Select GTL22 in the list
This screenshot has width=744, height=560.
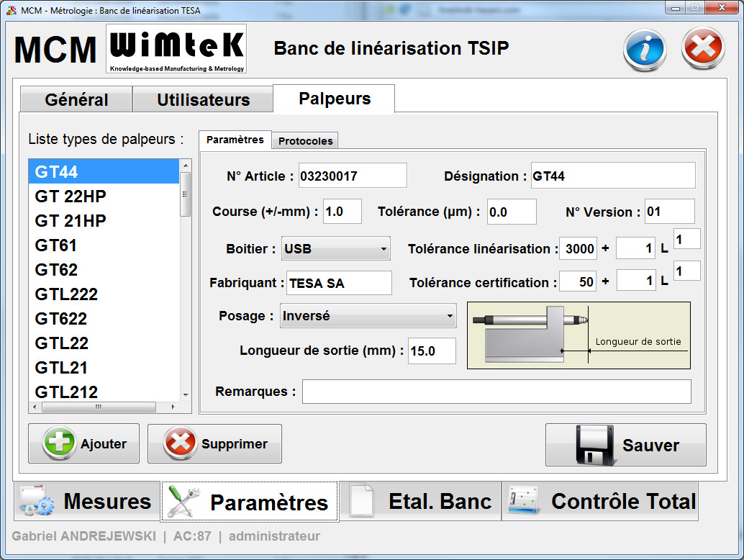[x=104, y=343]
